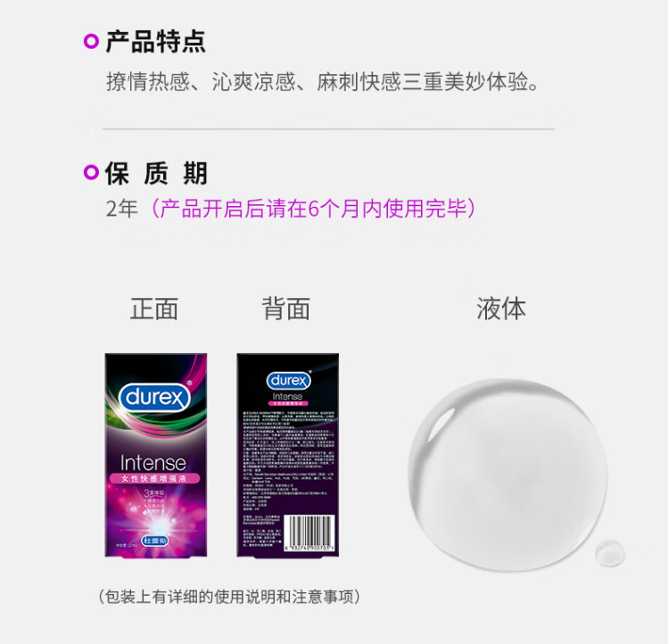Click the 女性快感增强液 pink banner on box
The image size is (668, 644).
tap(154, 479)
